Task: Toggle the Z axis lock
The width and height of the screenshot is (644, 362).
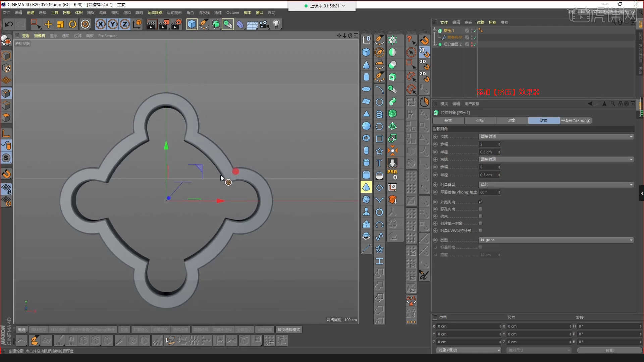Action: [125, 24]
